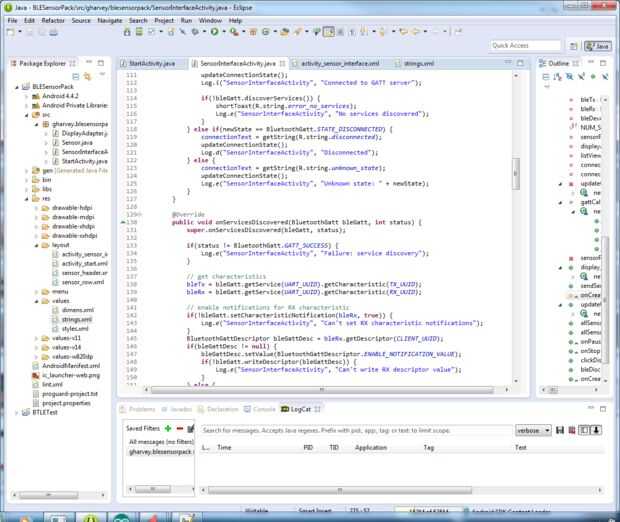Open the Navigate menu
This screenshot has width=620, height=522.
click(x=110, y=21)
